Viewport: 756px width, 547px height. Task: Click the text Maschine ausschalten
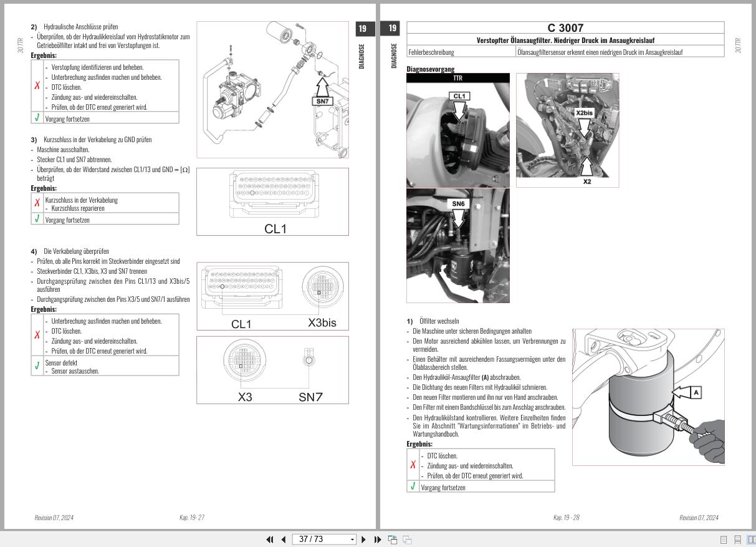[63, 150]
